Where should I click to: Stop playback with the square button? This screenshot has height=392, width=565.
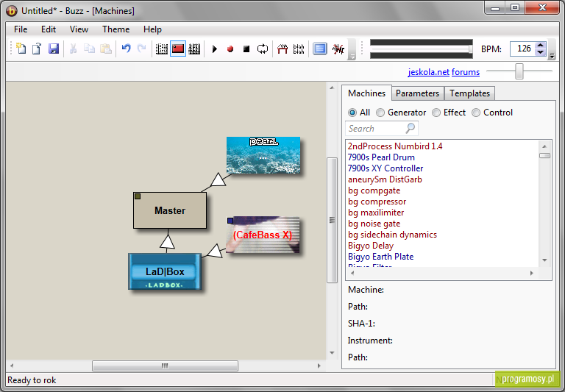click(x=246, y=49)
